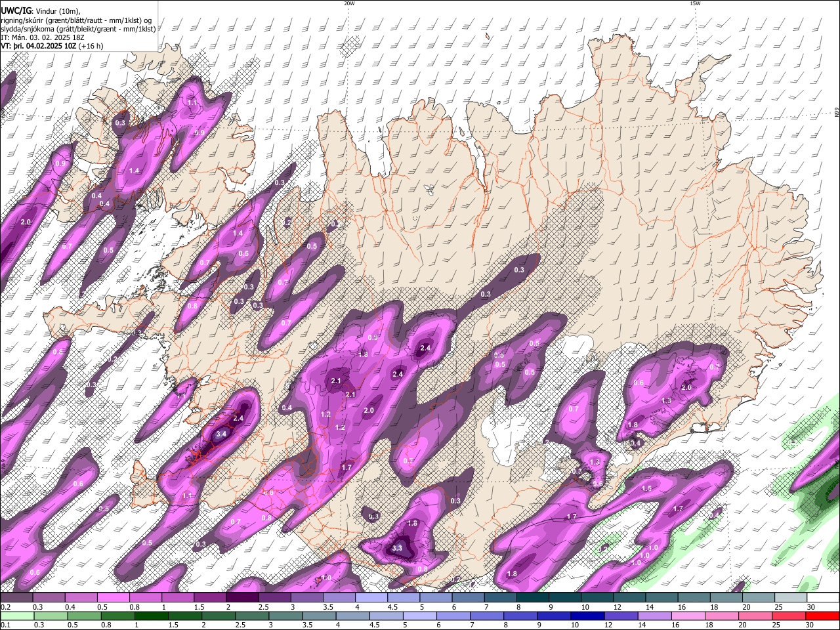Click the "3.4" precipitation value on the map

point(221,434)
